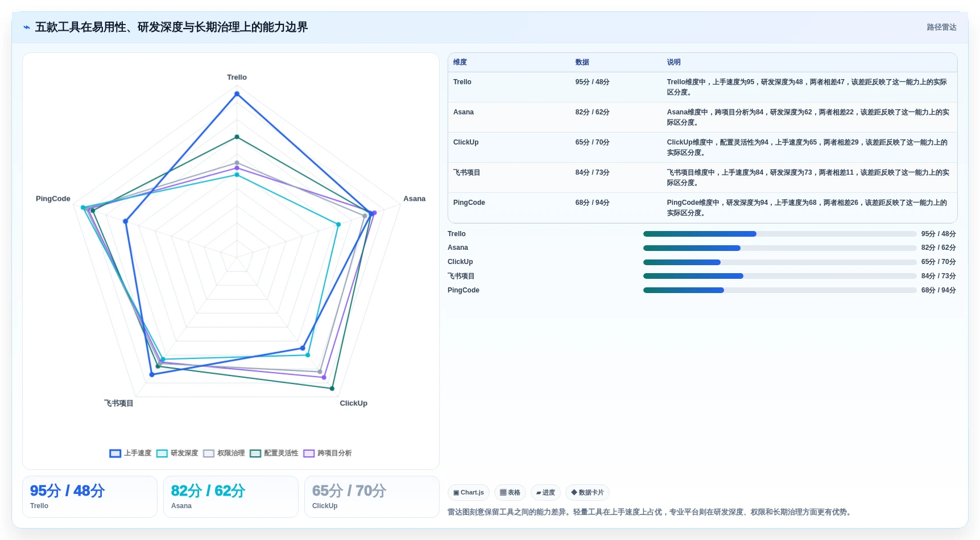
Task: Select the PingCode radar axis label
Action: click(53, 199)
